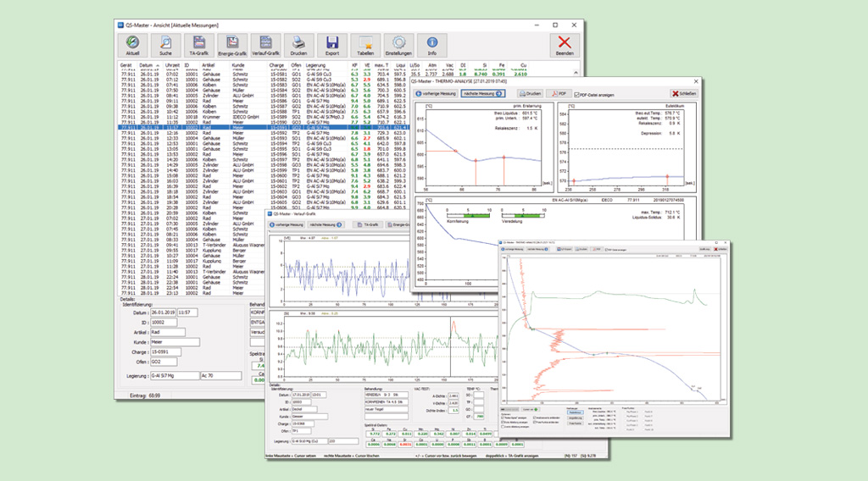The height and width of the screenshot is (481, 868).
Task: Click the neuer Tiegel treatment field
Action: [386, 410]
